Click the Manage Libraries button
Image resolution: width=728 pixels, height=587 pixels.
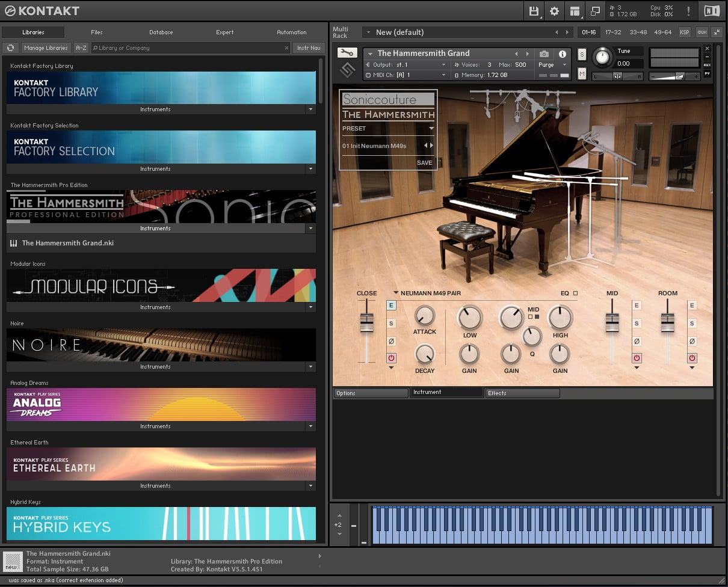[46, 48]
